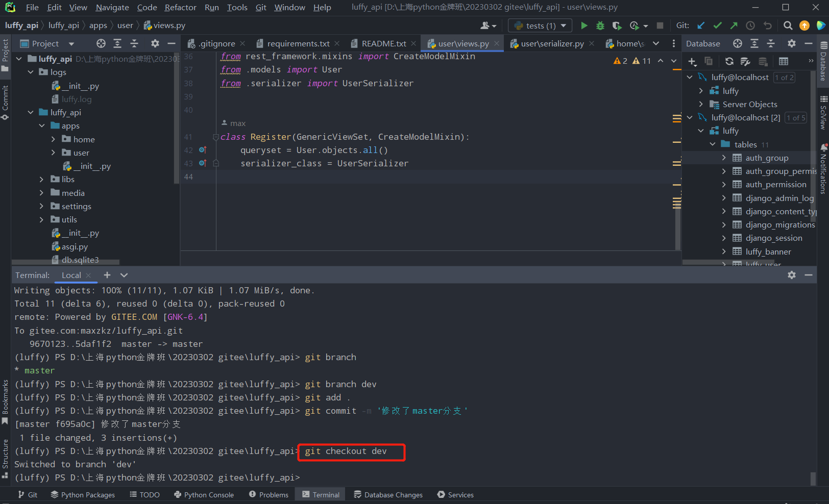Open Search Everywhere magnifier icon

pos(788,26)
